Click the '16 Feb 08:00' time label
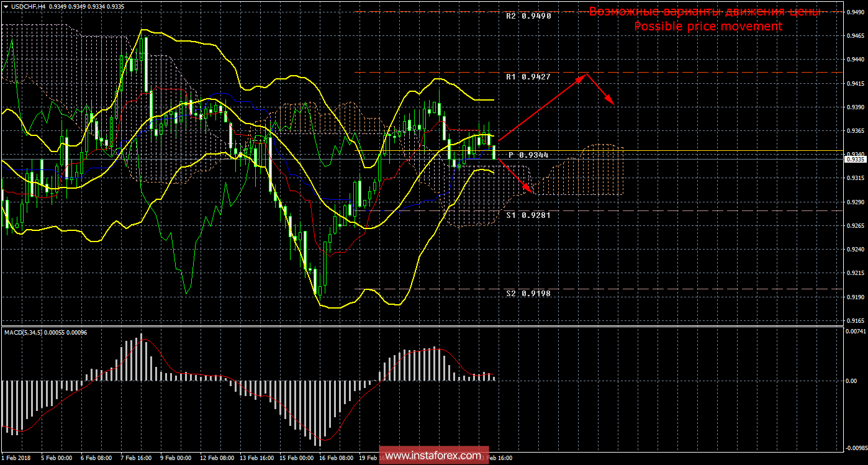The height and width of the screenshot is (465, 868). tap(337, 459)
